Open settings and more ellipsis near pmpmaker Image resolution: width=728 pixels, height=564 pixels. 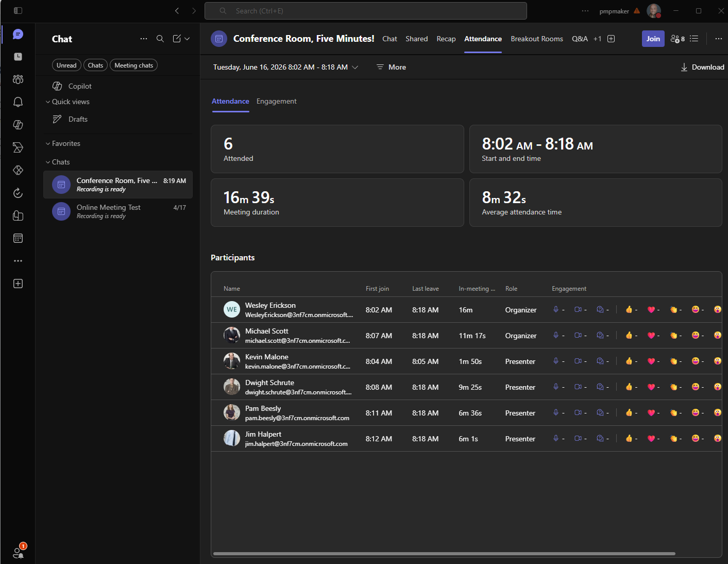point(585,11)
